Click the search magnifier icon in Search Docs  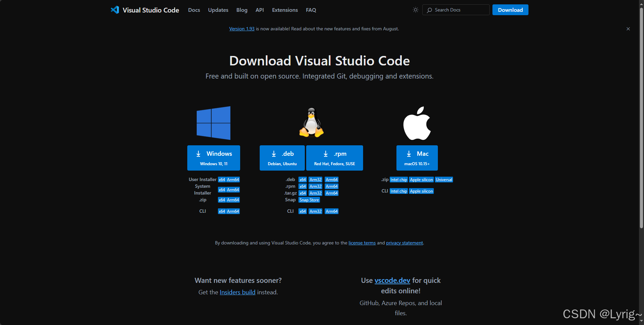point(429,10)
